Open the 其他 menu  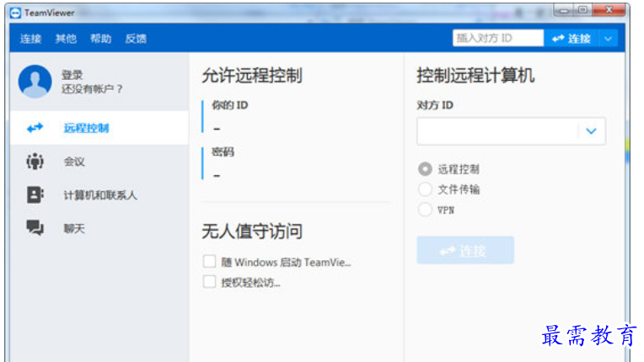[x=66, y=39]
